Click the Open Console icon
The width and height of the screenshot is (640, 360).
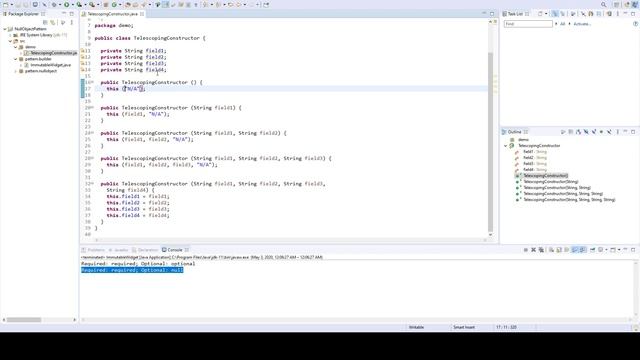[613, 250]
